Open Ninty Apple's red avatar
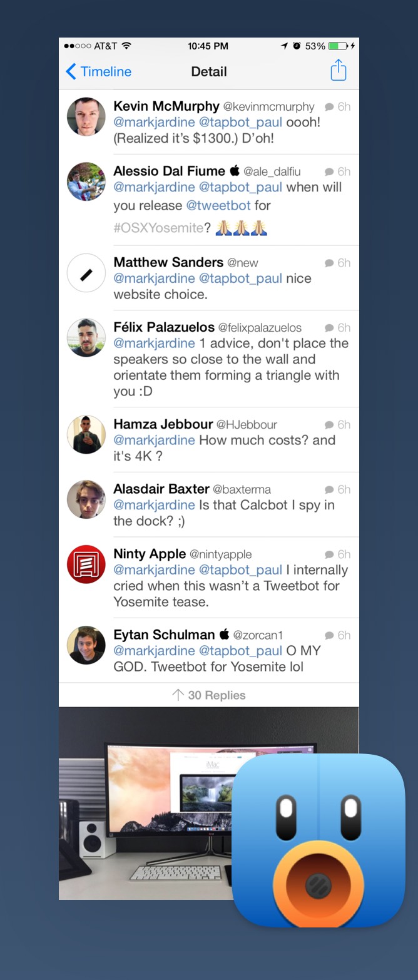Viewport: 418px width, 980px height. [86, 564]
